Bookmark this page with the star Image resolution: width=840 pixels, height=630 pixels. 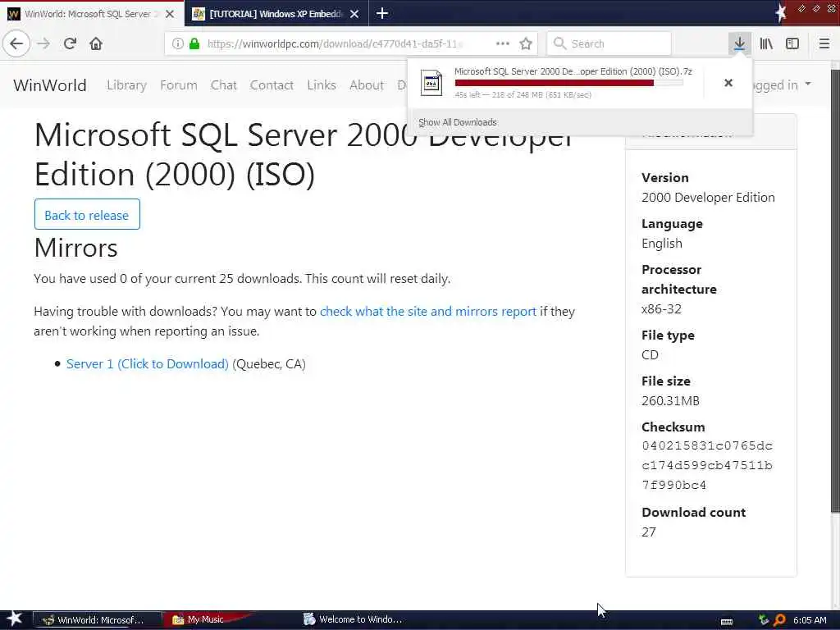[x=526, y=43]
